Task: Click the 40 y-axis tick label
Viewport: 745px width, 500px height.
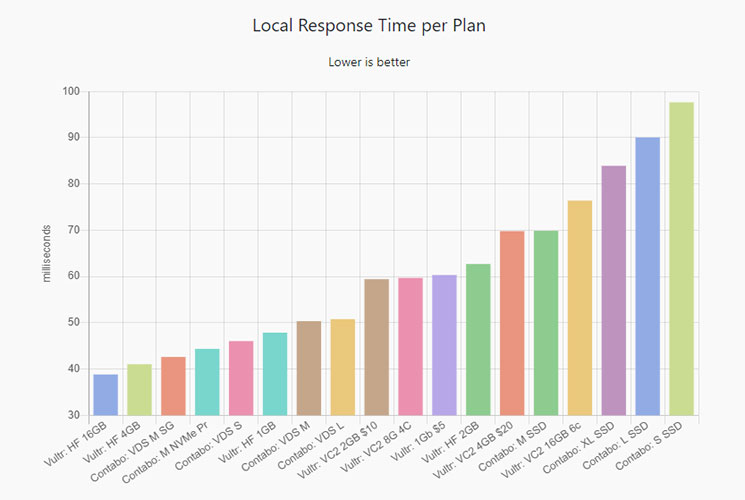Action: 74,369
